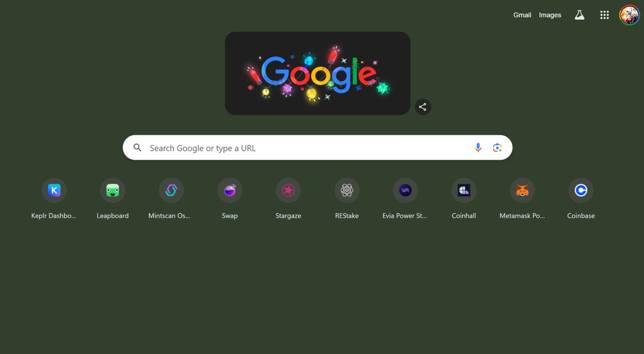Open the Evia Power shortcut icon
644x354 pixels.
point(405,190)
